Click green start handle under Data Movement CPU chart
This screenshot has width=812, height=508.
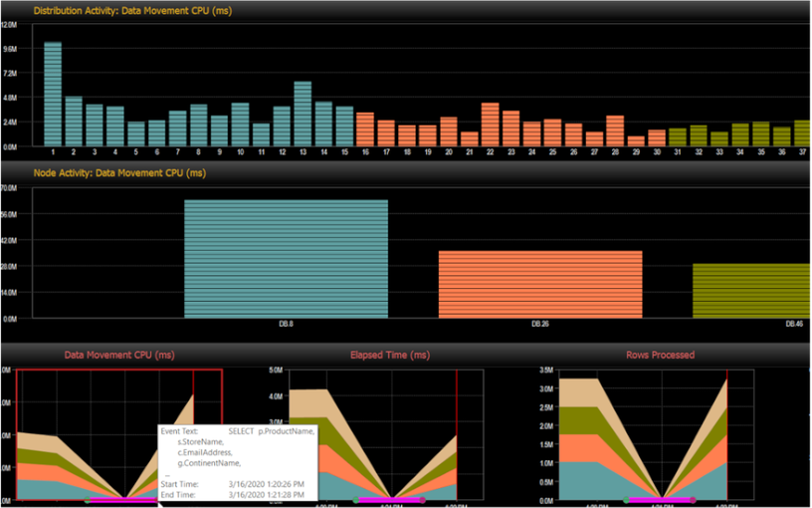87,500
